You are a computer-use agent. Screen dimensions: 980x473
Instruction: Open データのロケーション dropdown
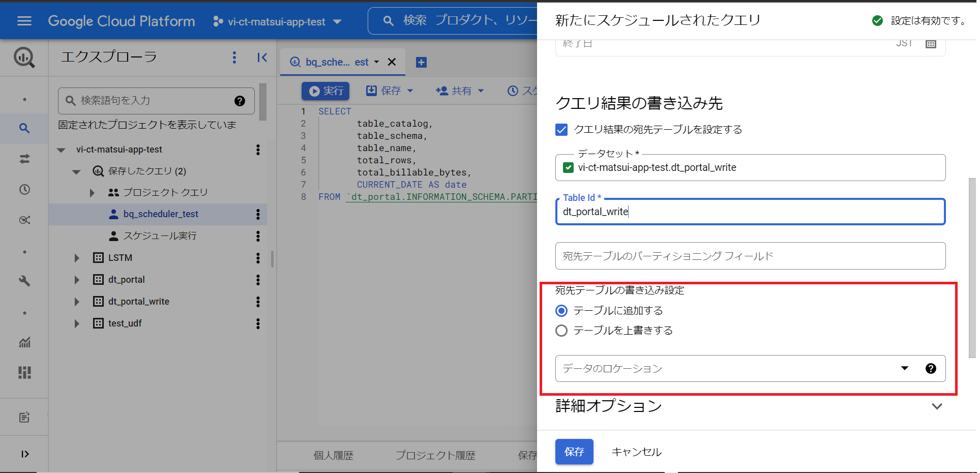tap(750, 369)
